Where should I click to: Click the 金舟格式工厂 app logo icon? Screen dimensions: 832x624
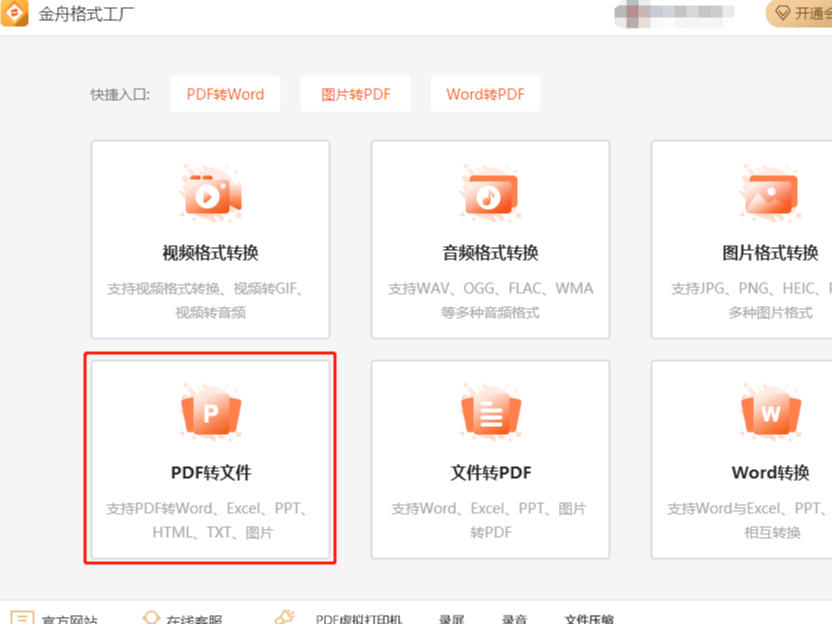pos(14,13)
